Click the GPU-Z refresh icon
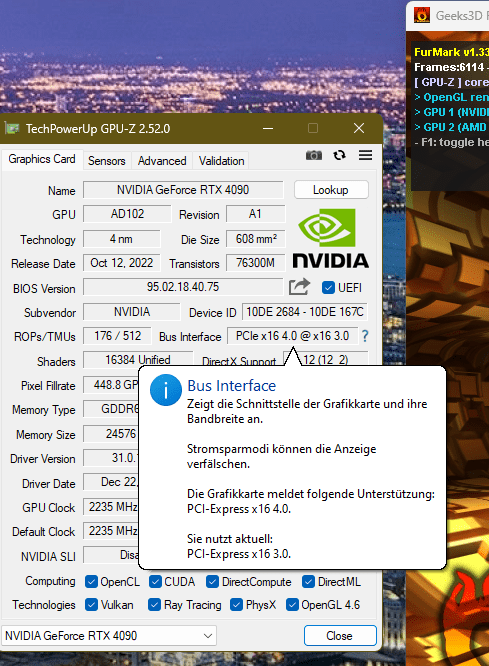This screenshot has width=489, height=666. click(339, 155)
